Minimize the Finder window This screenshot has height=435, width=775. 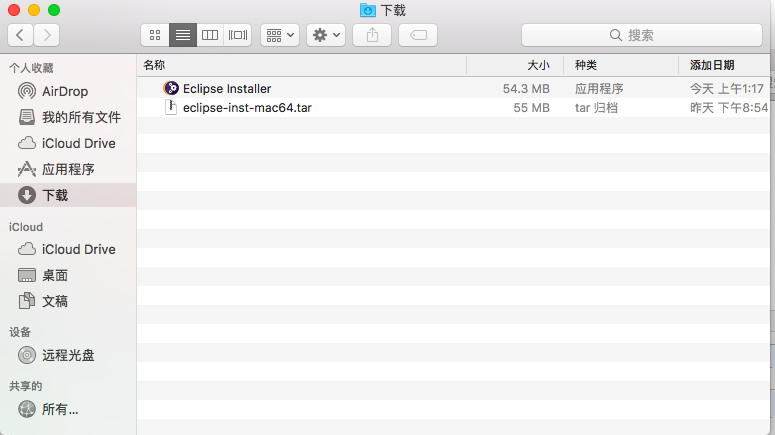(x=34, y=10)
